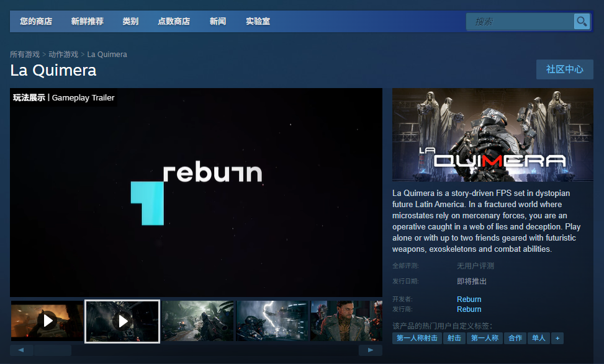Select the 第一人称射击 tag

tap(417, 338)
